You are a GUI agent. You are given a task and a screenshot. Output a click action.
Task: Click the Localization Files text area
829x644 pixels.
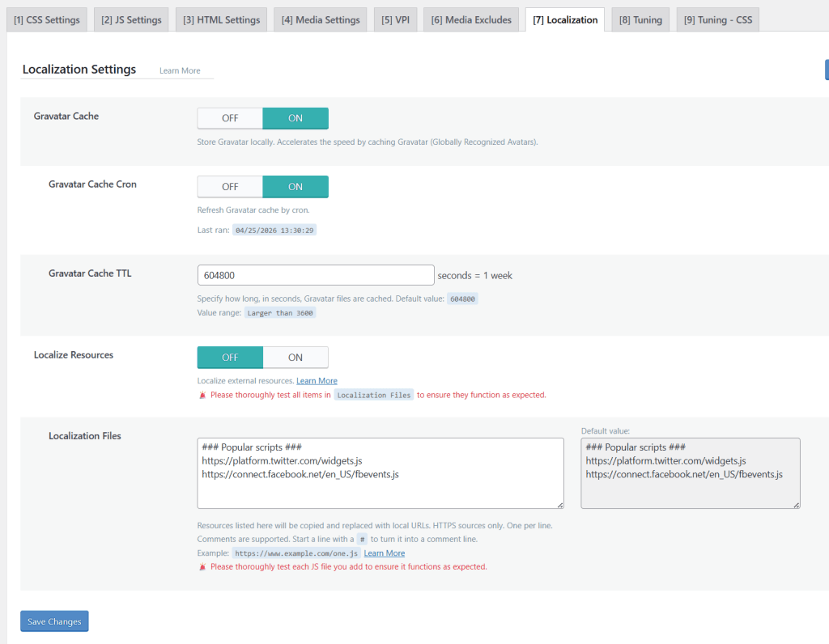pos(380,473)
